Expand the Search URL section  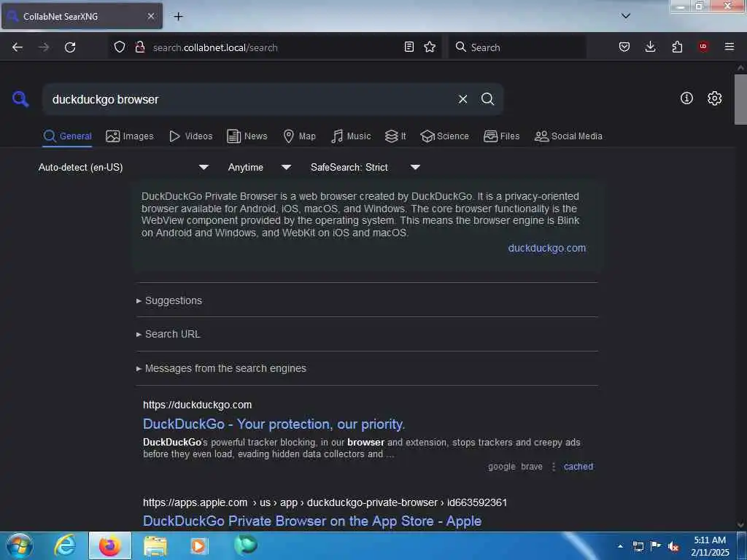pos(169,334)
